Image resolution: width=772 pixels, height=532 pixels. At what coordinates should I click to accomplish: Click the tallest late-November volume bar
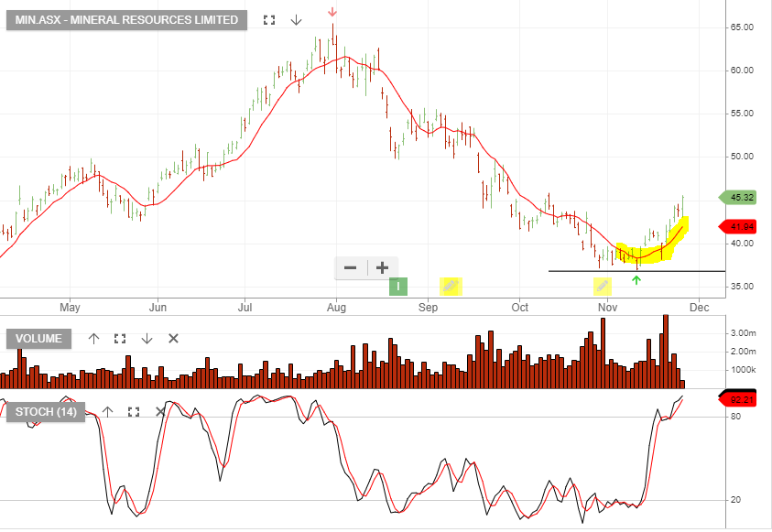666,352
